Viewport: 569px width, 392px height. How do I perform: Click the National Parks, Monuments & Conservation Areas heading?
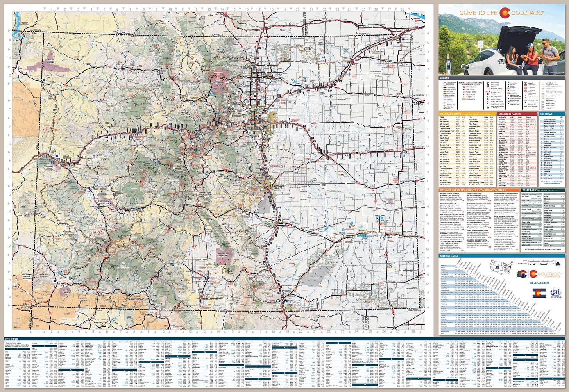click(x=473, y=190)
